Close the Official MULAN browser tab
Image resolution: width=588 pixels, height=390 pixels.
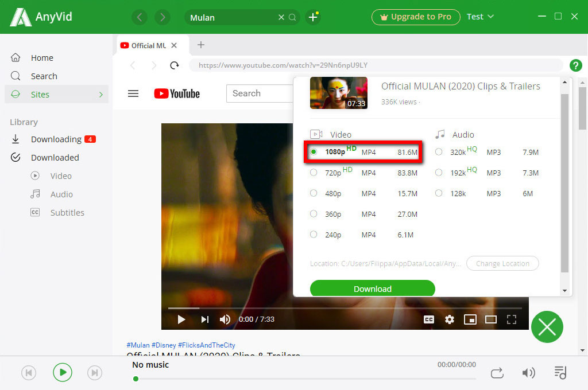click(174, 45)
